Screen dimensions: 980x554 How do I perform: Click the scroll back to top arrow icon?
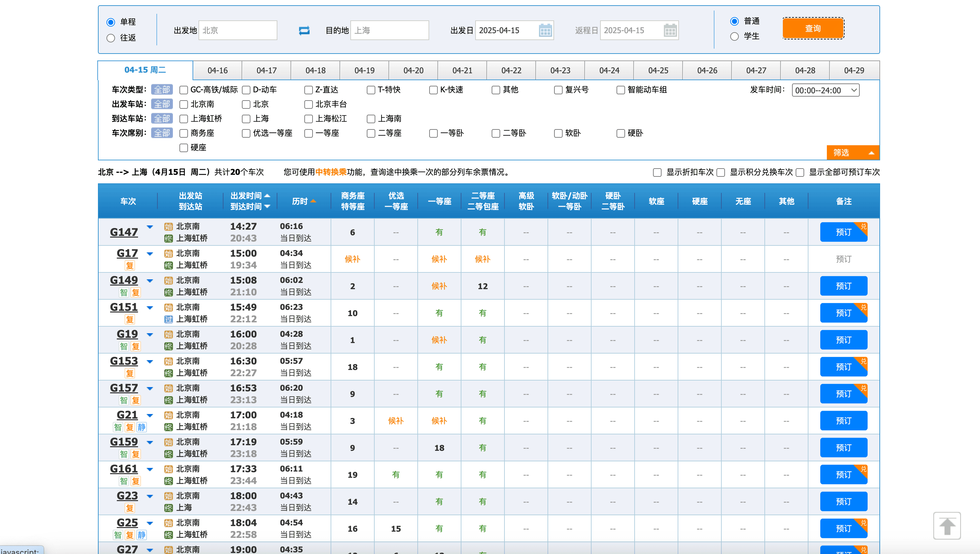click(946, 526)
